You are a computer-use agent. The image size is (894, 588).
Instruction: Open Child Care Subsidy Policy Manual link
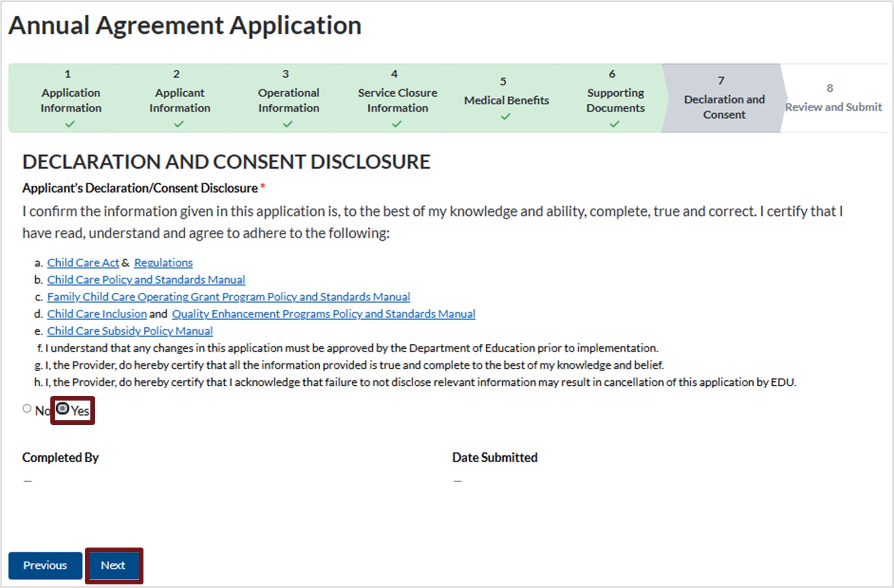[x=130, y=331]
